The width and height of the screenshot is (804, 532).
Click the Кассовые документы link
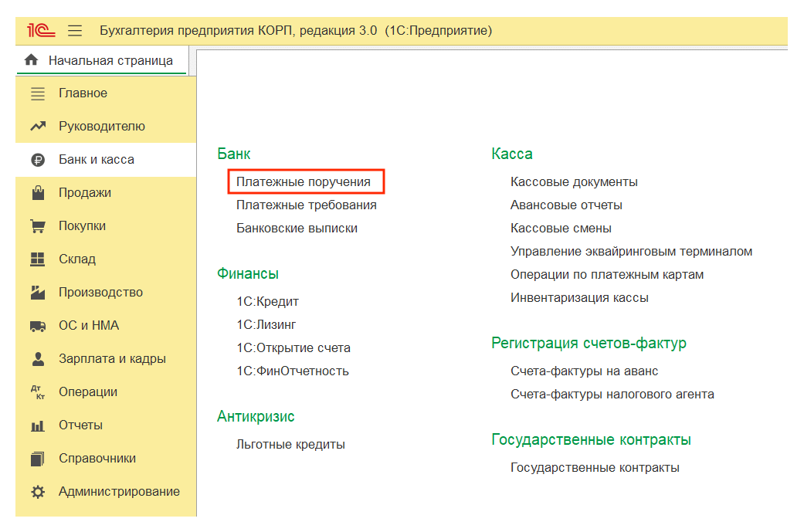point(574,182)
